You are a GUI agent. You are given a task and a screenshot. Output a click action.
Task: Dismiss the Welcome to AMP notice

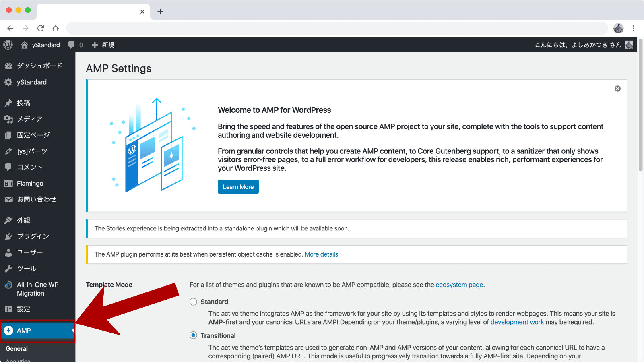pos(617,89)
